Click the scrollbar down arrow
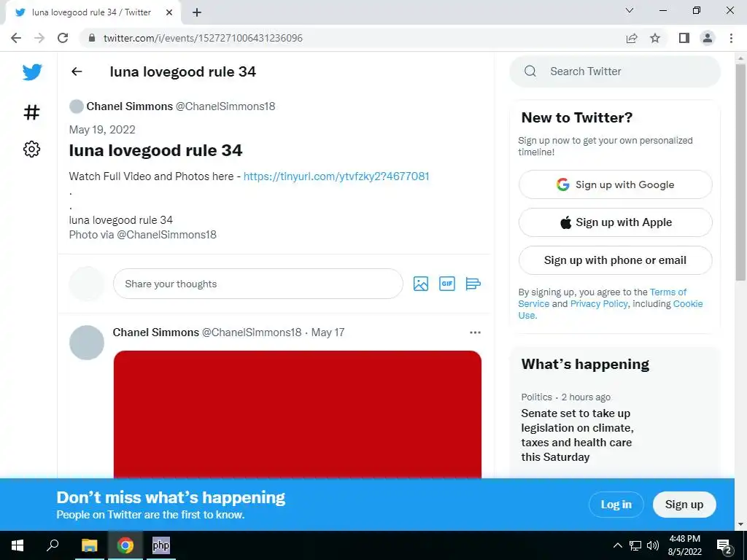The image size is (747, 560). tap(740, 524)
